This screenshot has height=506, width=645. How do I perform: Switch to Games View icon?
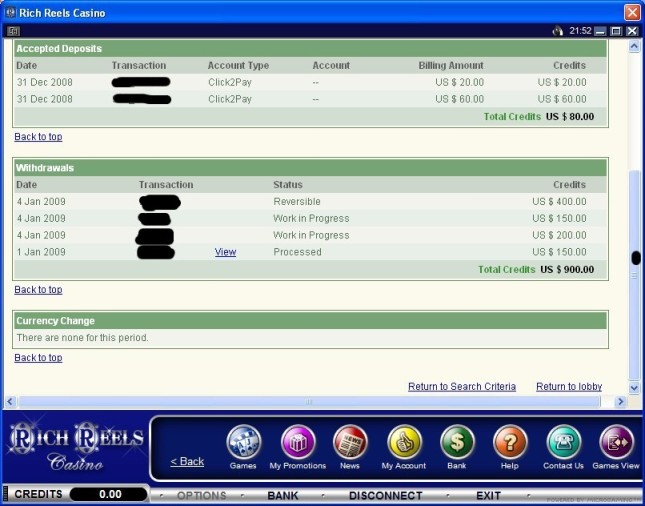pos(616,442)
